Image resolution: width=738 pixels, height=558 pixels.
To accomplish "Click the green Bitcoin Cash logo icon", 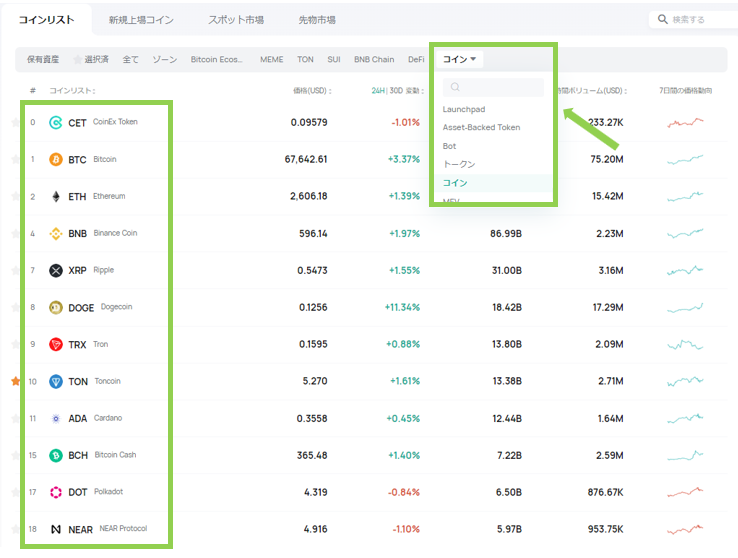I will tap(56, 455).
